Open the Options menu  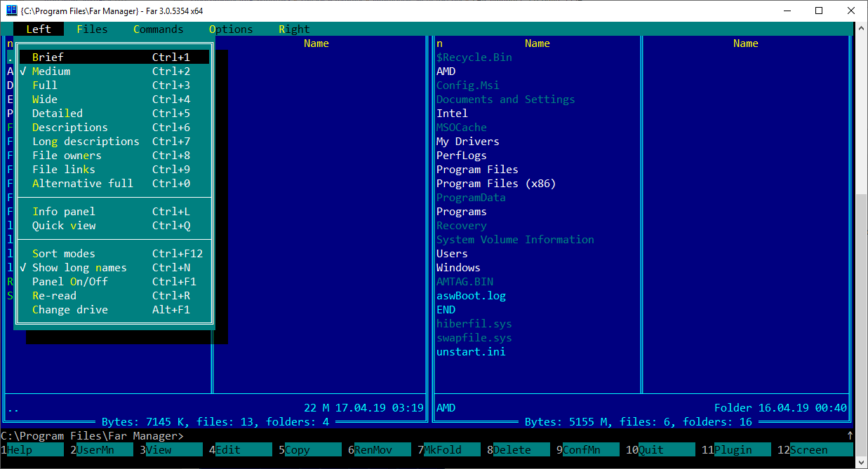[231, 29]
